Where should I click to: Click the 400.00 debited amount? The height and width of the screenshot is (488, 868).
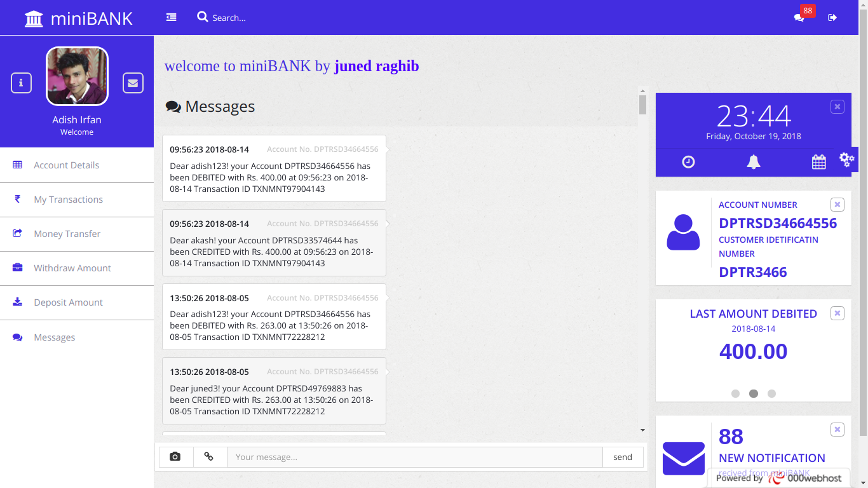coord(754,351)
